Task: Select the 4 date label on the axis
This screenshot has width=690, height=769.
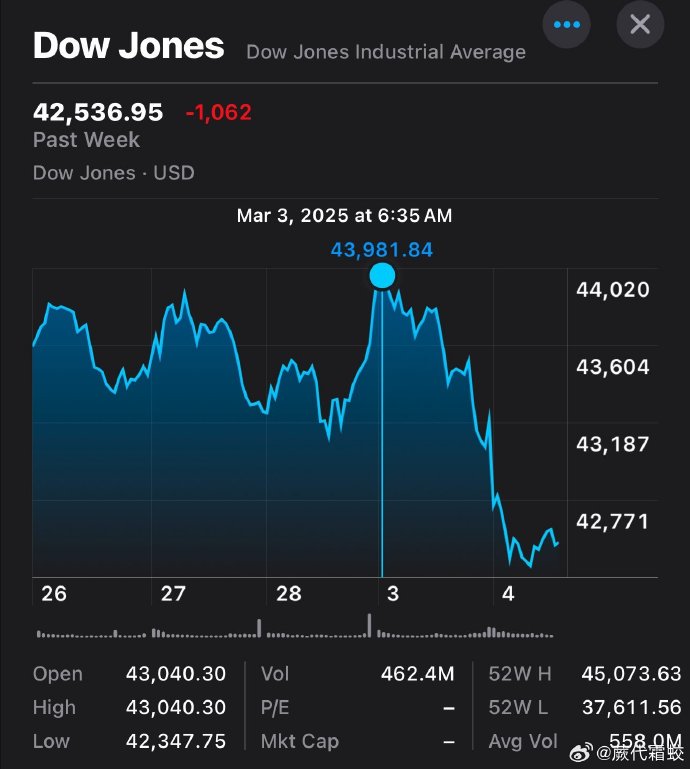Action: pyautogui.click(x=508, y=594)
